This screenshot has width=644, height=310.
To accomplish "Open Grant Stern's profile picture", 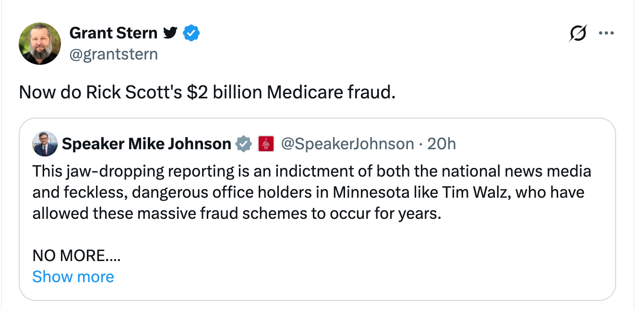I will [40, 43].
